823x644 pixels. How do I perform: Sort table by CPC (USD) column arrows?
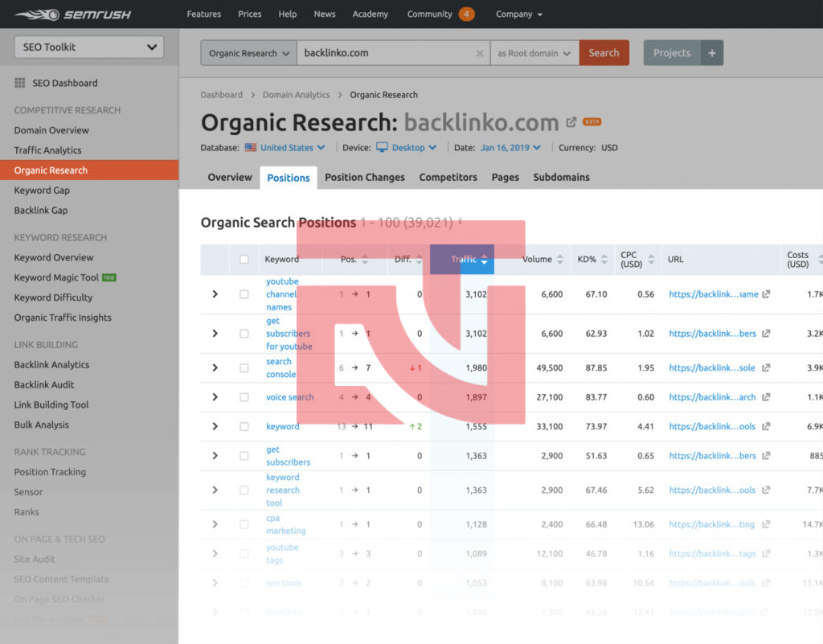point(651,259)
